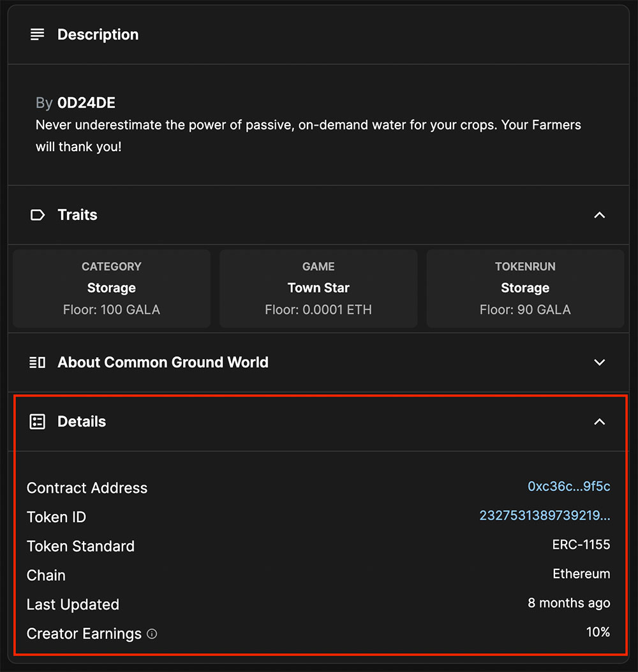
Task: Click the About Common Ground World icon
Action: click(37, 363)
